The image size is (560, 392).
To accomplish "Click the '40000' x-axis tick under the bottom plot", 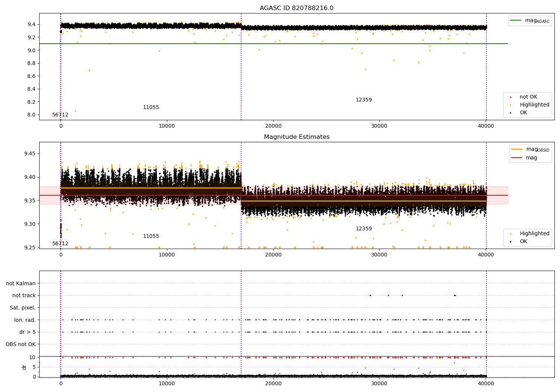I will tap(486, 384).
